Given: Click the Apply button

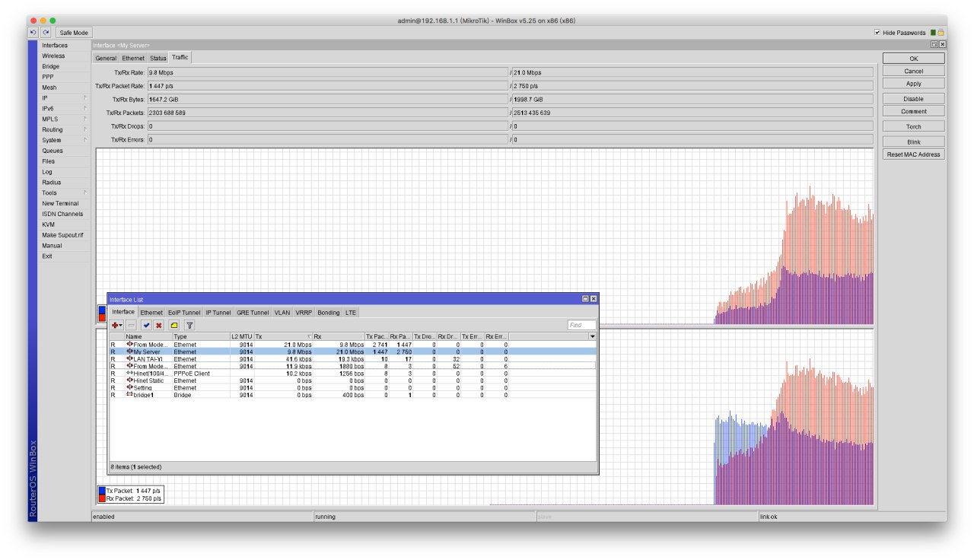Looking at the screenshot, I should (x=913, y=84).
